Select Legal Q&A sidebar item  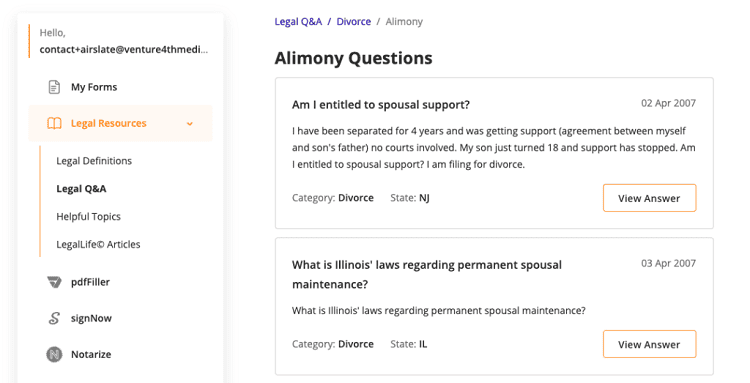[81, 189]
